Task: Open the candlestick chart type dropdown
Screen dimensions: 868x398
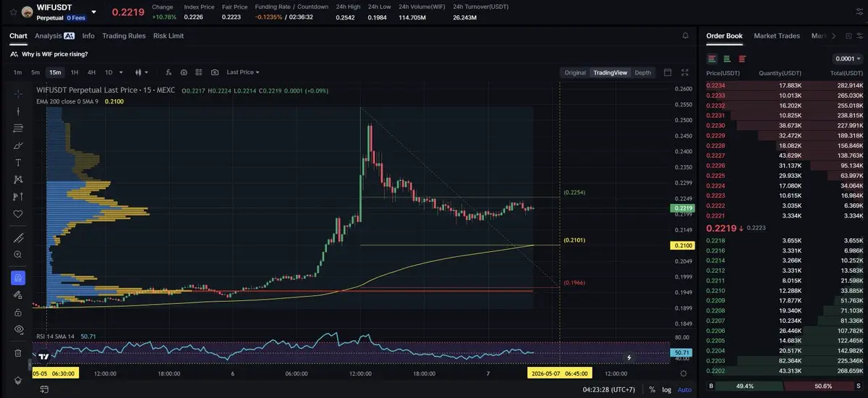Action: click(142, 72)
